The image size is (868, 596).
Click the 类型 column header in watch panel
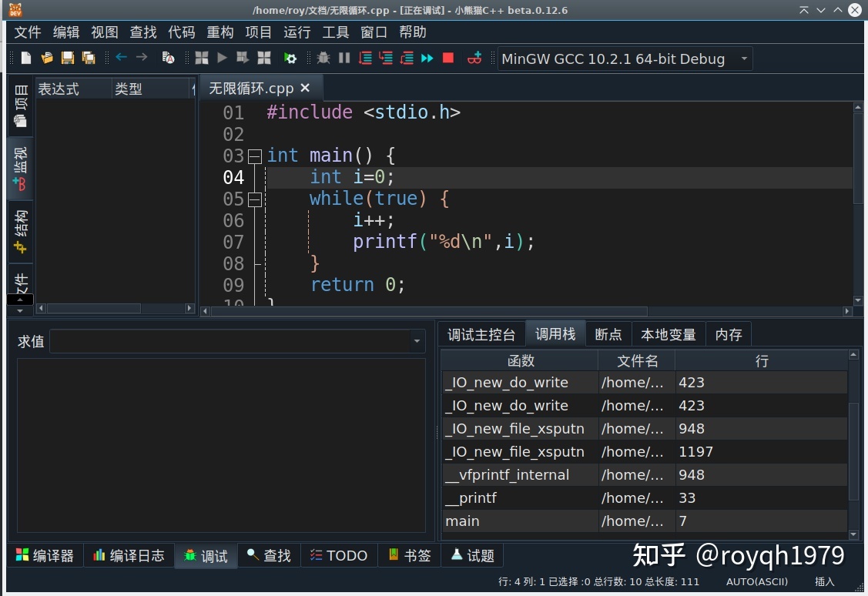coord(151,89)
